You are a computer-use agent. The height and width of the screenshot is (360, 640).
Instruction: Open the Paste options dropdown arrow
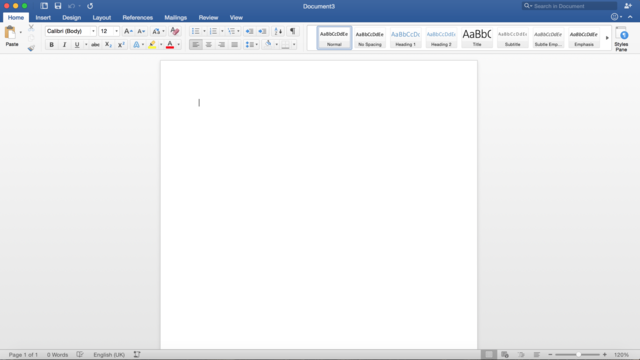pyautogui.click(x=21, y=32)
